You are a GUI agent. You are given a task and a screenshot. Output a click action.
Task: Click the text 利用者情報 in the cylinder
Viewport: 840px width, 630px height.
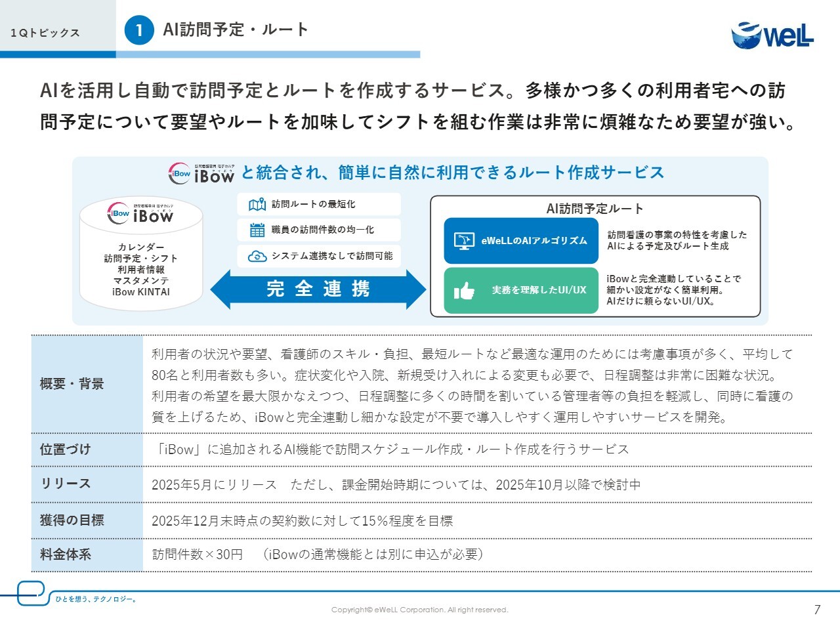pos(141,270)
